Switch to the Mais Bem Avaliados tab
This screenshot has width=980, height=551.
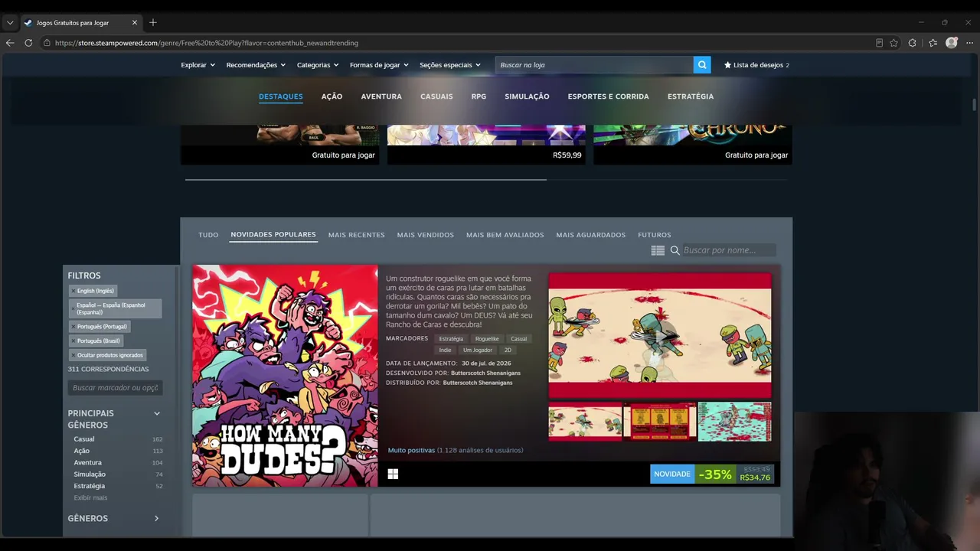point(505,235)
